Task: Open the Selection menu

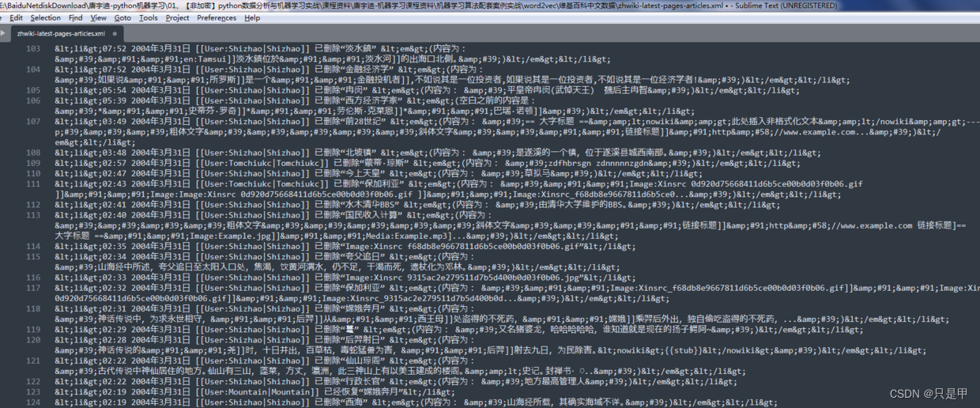Action: point(45,17)
